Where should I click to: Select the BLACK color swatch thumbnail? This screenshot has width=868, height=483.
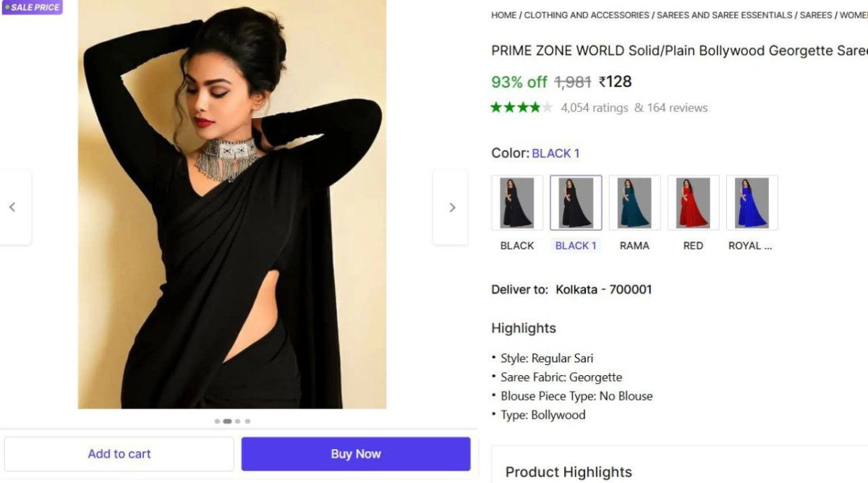coord(517,203)
